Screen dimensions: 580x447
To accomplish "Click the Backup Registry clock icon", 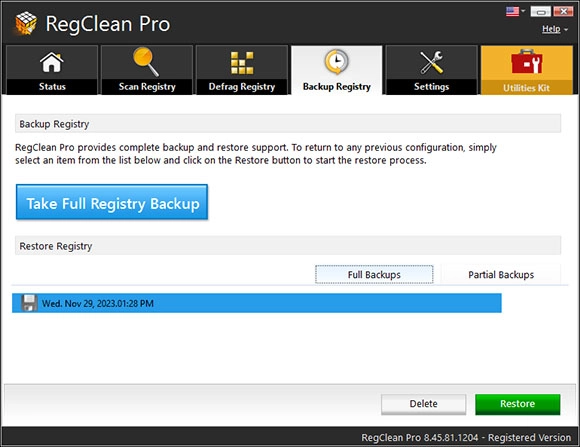I will tap(337, 62).
